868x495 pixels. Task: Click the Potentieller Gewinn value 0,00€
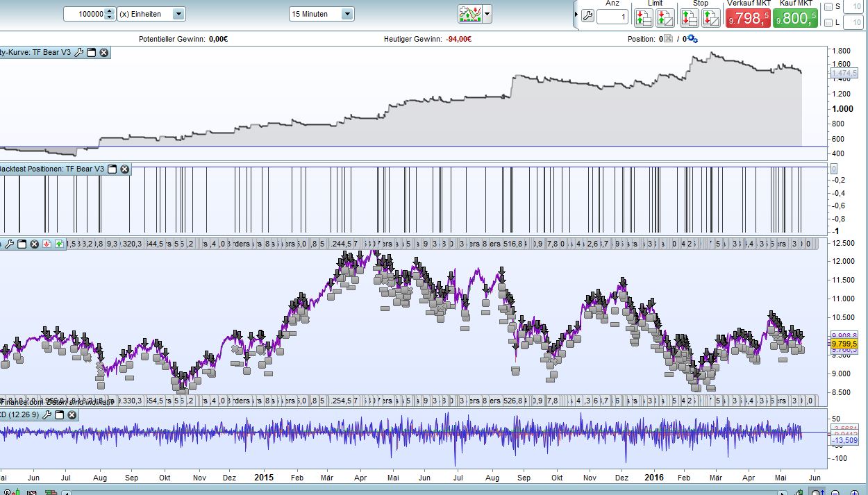point(218,40)
